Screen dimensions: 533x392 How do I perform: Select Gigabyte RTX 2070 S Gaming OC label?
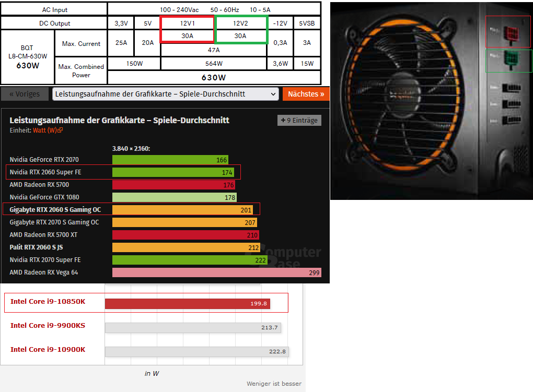tap(54, 222)
